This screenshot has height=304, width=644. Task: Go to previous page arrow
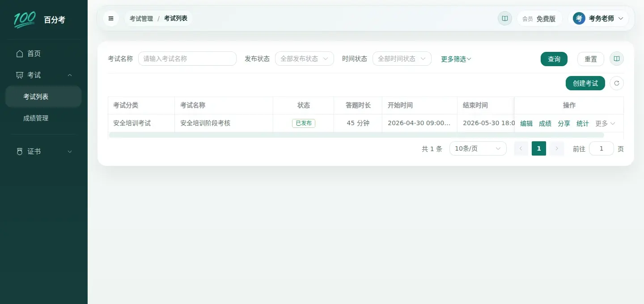tap(521, 148)
